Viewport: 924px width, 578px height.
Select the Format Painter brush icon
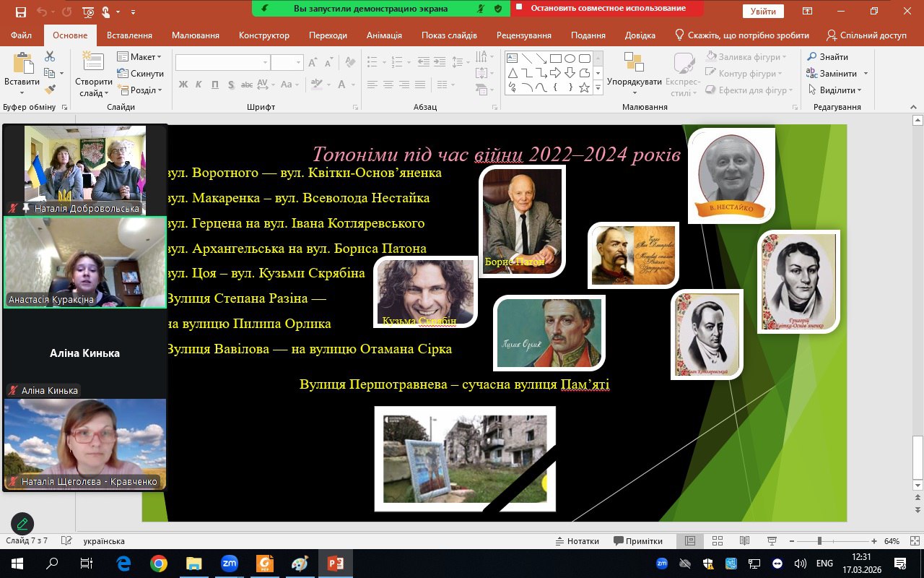(50, 90)
